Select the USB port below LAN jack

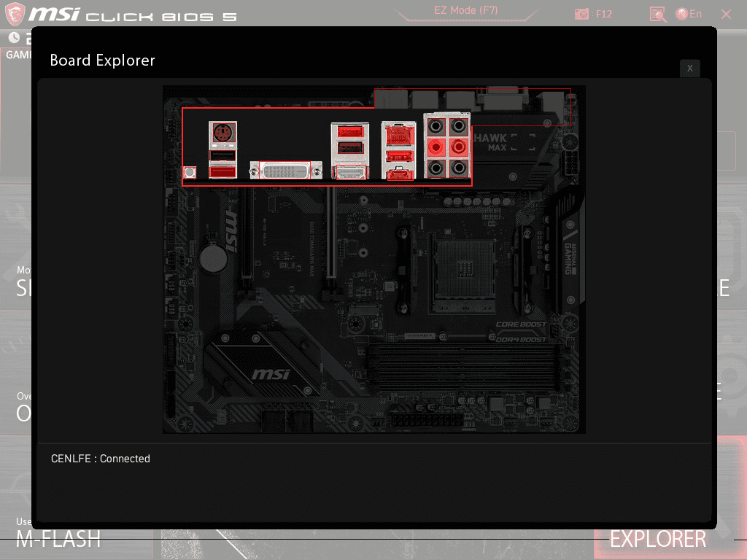click(x=399, y=156)
